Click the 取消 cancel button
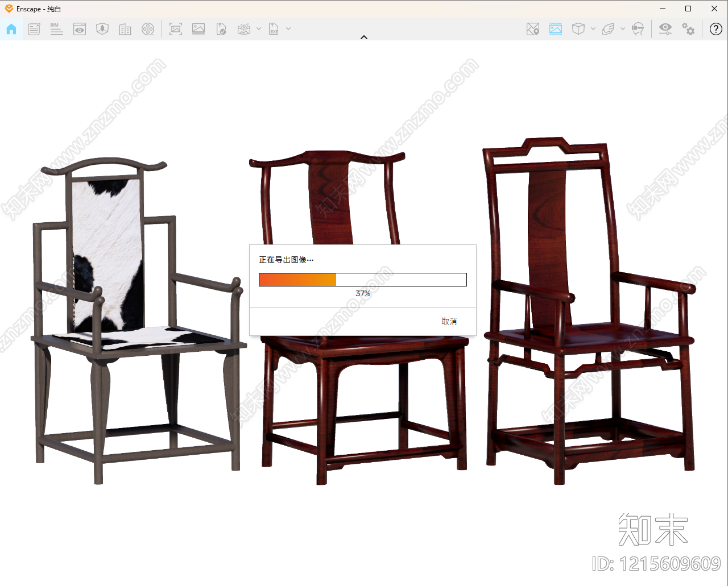 [x=449, y=322]
